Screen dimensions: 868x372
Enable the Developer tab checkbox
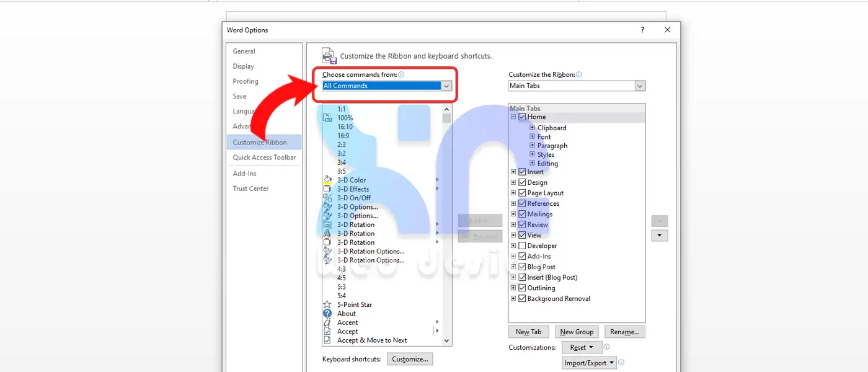click(522, 246)
